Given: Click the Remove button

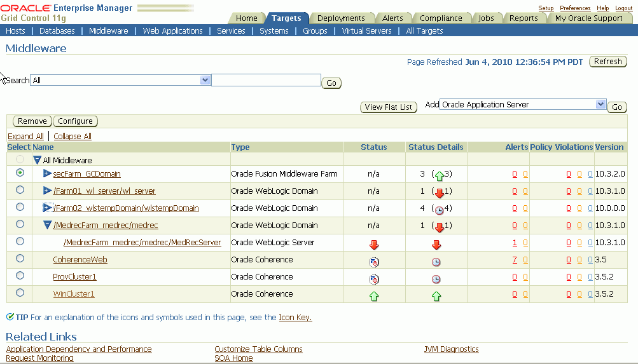Looking at the screenshot, I should click(32, 121).
